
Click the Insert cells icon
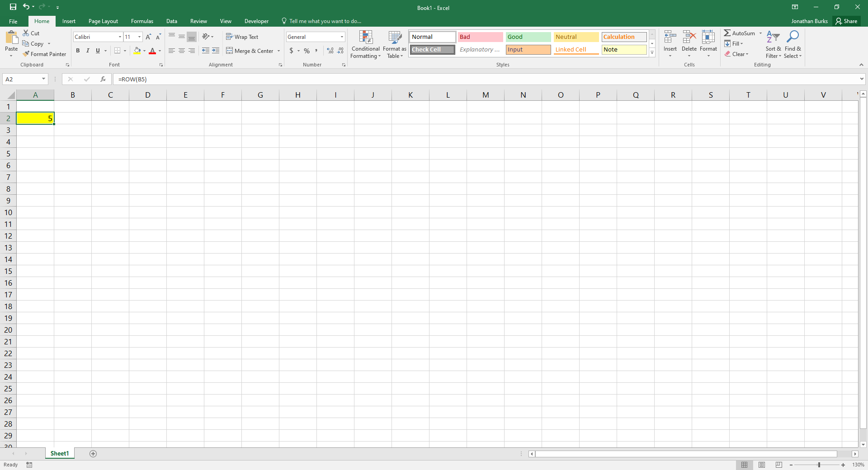tap(670, 38)
